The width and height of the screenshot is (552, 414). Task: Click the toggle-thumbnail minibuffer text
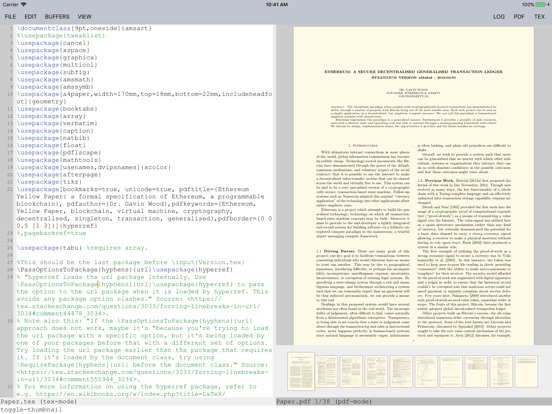[x=31, y=409]
